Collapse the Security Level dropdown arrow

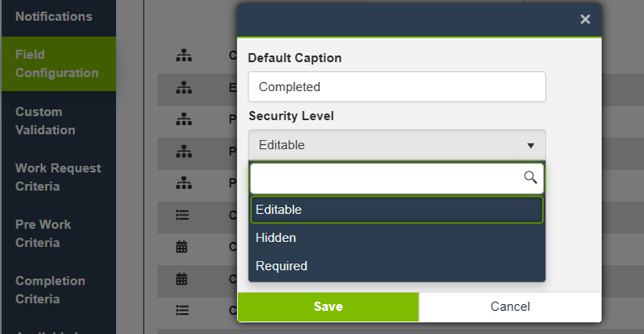coord(531,145)
